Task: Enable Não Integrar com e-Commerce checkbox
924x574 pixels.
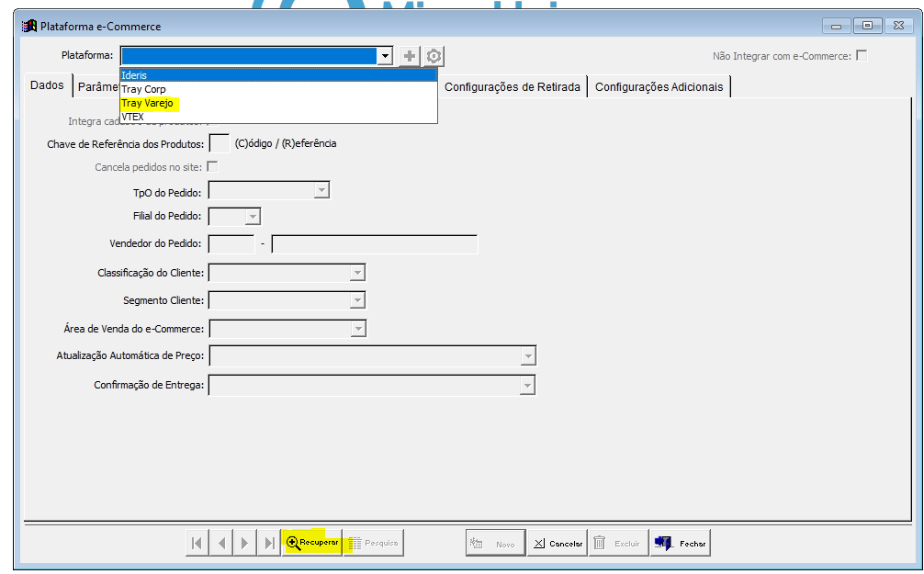Action: 862,55
